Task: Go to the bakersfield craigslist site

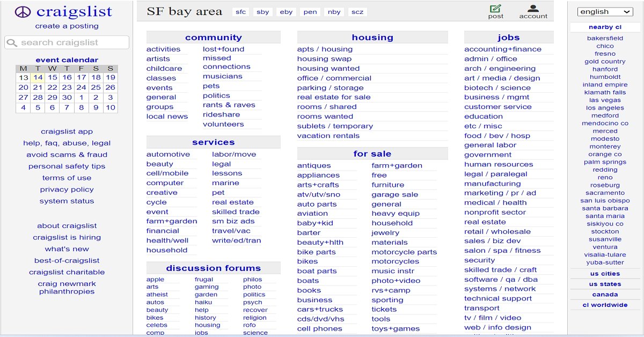Action: point(605,38)
